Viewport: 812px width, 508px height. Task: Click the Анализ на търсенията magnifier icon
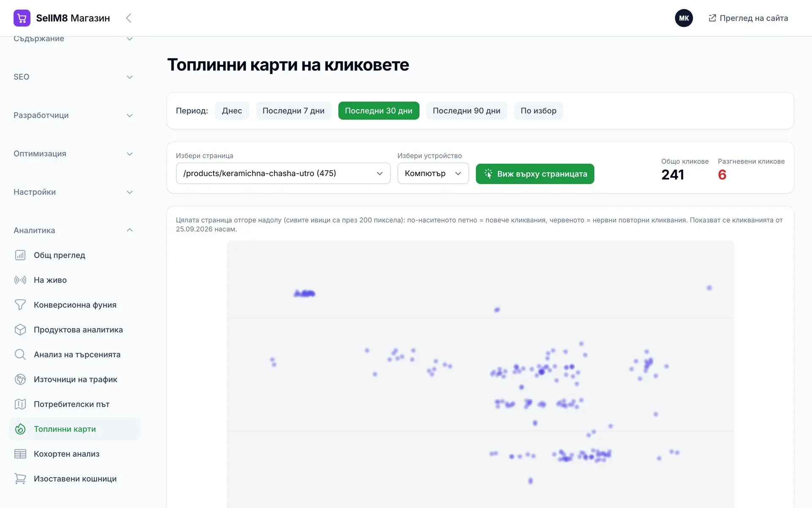pyautogui.click(x=20, y=355)
